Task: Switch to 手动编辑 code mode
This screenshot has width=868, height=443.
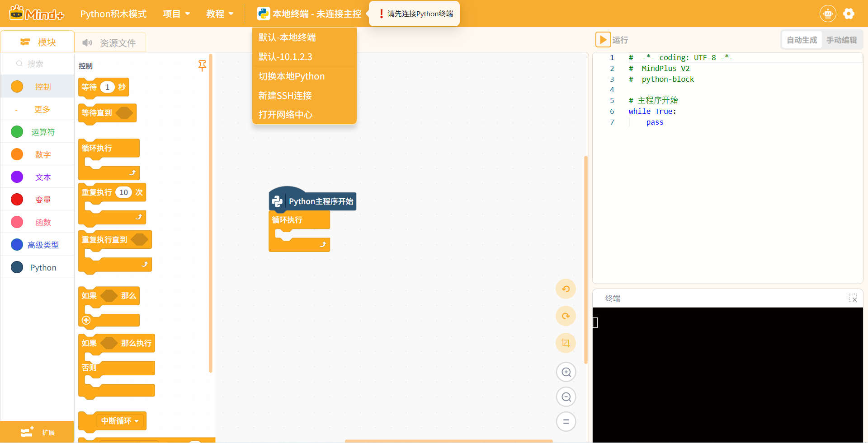Action: (841, 40)
